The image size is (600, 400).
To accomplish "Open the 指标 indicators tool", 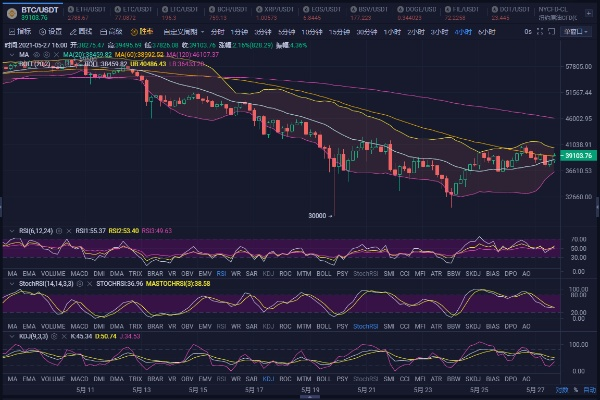I will tap(20, 32).
